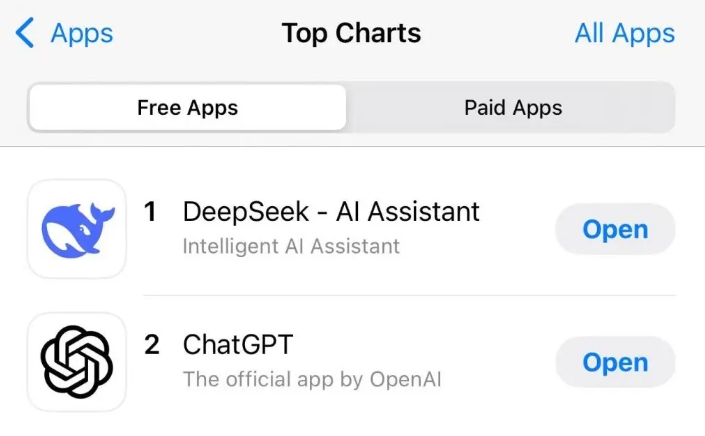This screenshot has width=705, height=436.
Task: Switch to the Free Apps tab
Action: 187,108
